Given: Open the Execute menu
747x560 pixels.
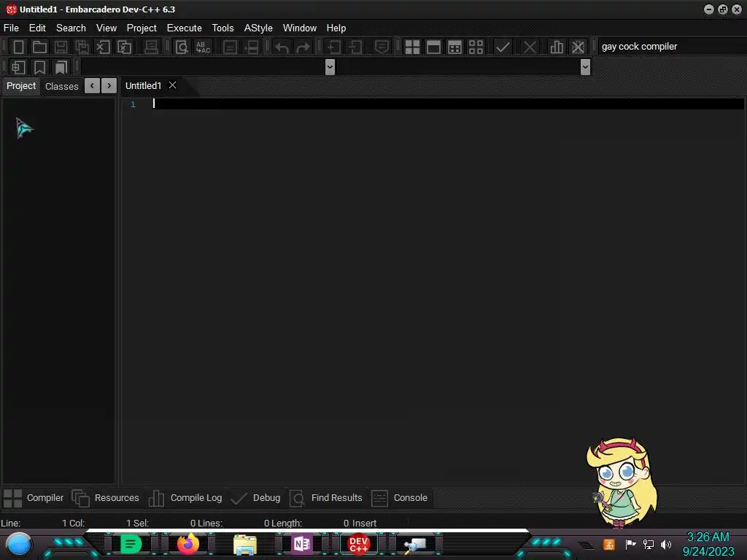Looking at the screenshot, I should (x=184, y=28).
